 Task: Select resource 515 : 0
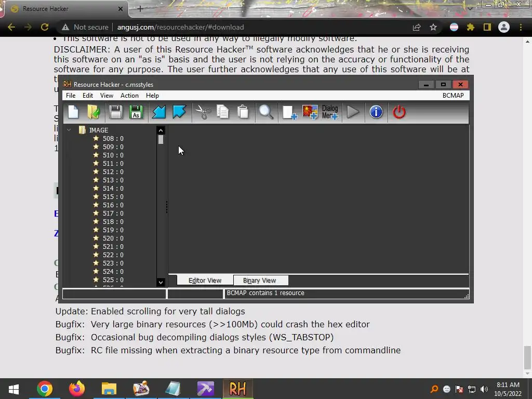coord(113,196)
